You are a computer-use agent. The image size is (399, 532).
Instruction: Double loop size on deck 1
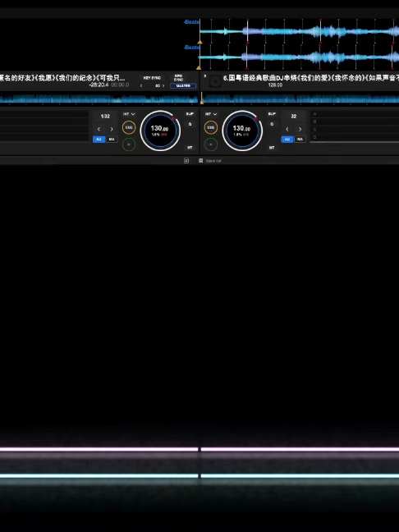(x=112, y=129)
